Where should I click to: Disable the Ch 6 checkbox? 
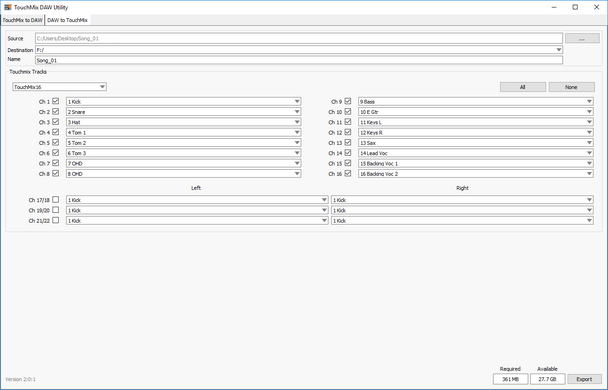click(55, 153)
